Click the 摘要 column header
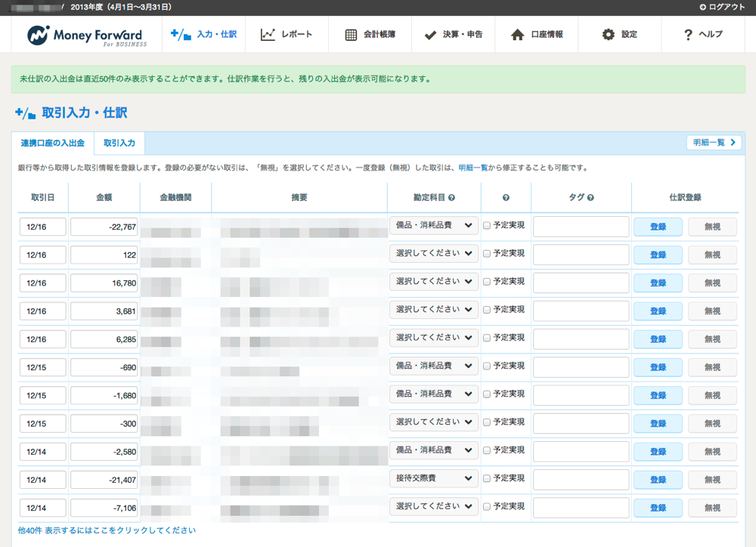 click(299, 198)
